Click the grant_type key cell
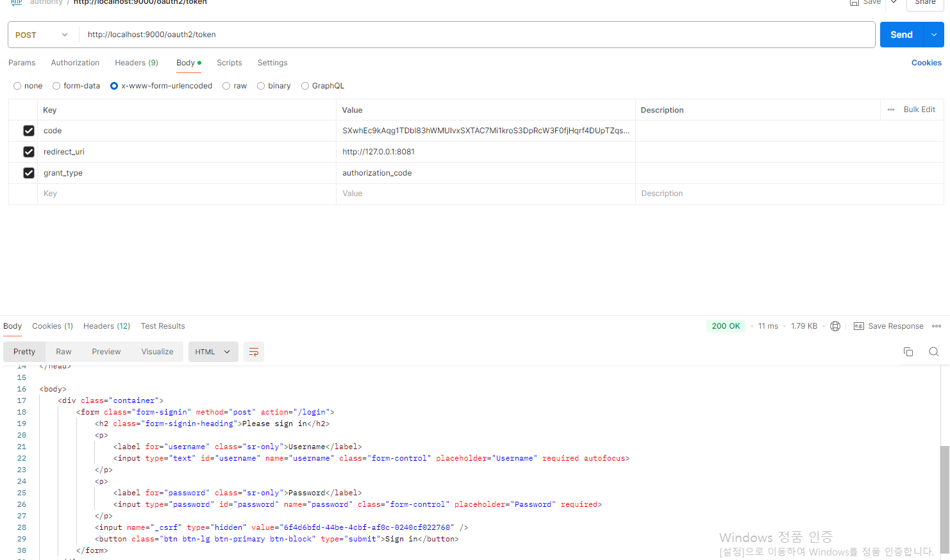 [x=187, y=173]
